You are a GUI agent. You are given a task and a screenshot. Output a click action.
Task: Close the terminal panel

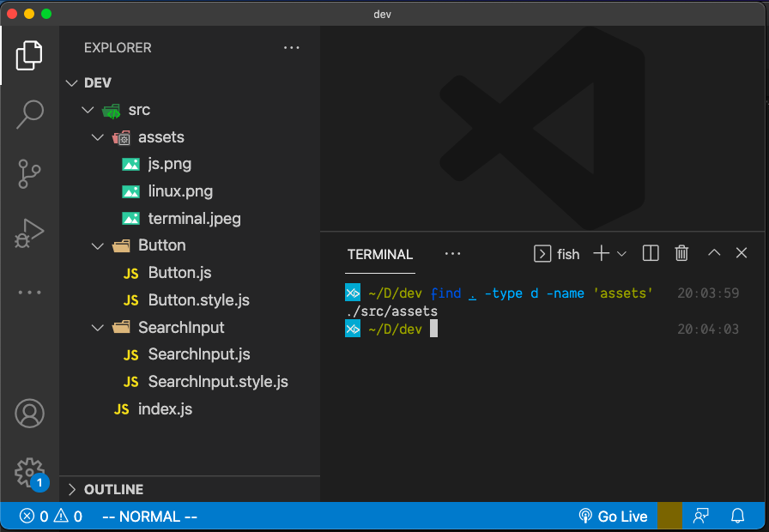(x=742, y=252)
